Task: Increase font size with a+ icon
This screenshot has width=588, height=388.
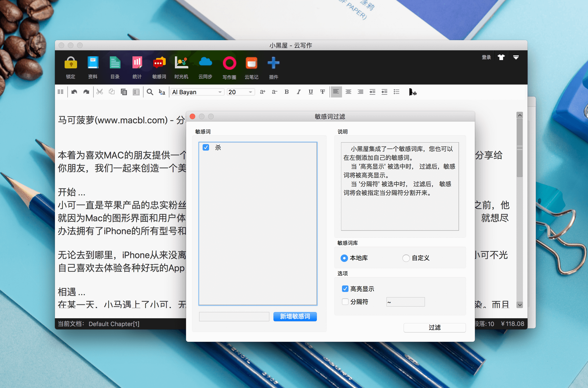Action: tap(263, 92)
